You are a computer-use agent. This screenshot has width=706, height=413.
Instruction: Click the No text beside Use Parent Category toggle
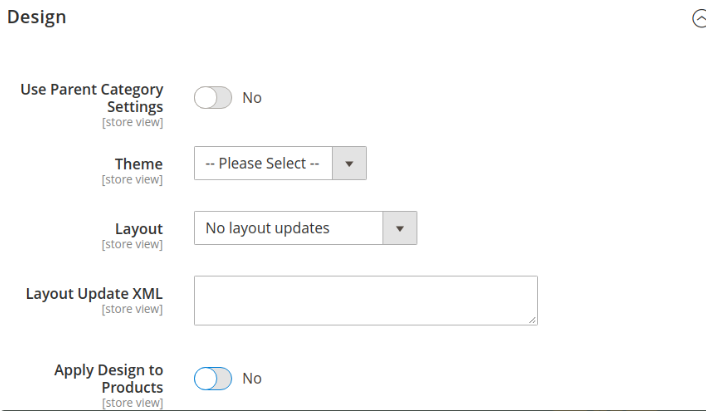tap(252, 98)
